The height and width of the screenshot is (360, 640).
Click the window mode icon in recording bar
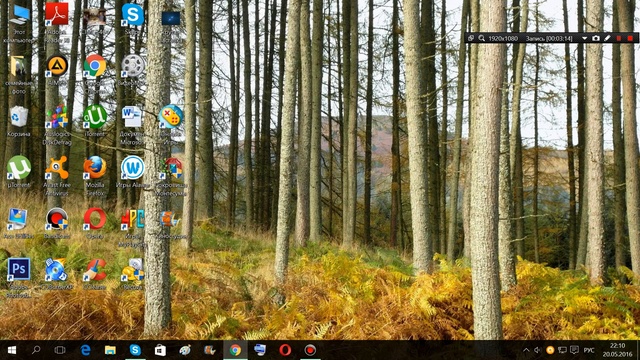(471, 38)
